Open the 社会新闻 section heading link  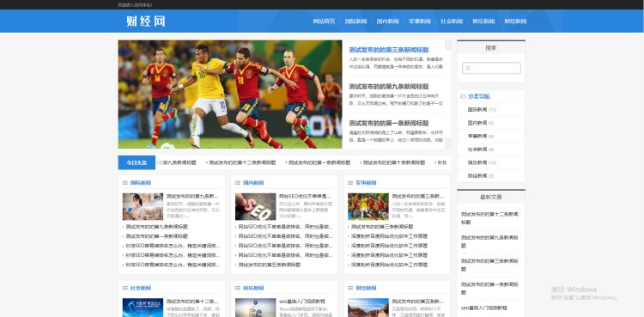[141, 288]
